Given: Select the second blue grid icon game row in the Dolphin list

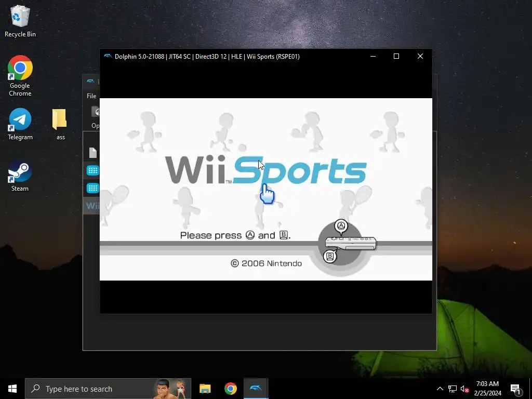Looking at the screenshot, I should pos(92,188).
